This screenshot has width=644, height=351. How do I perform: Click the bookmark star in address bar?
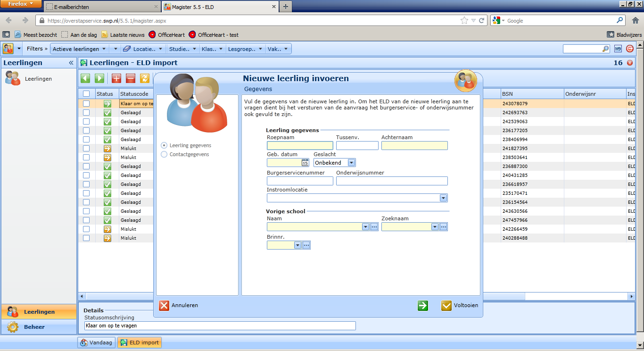(x=464, y=20)
